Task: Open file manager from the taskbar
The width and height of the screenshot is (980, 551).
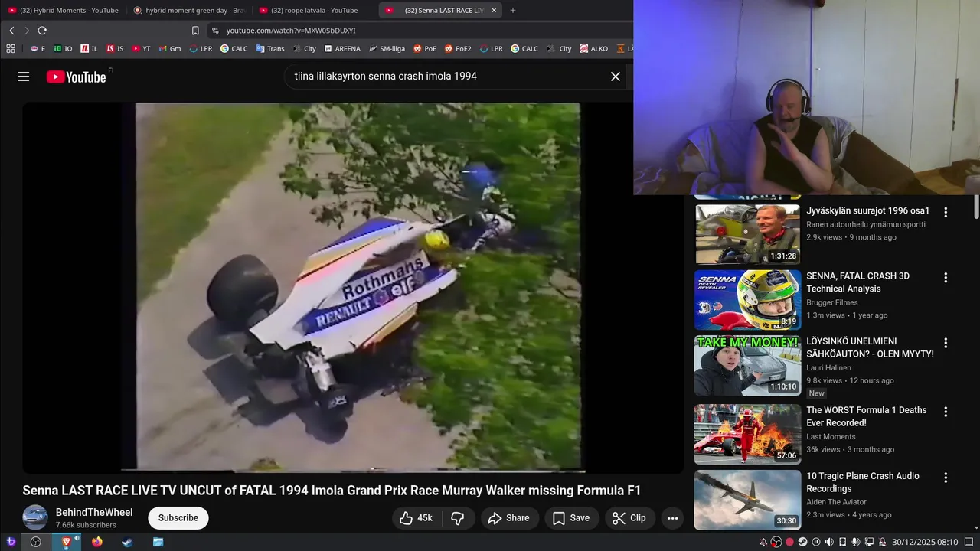Action: click(158, 542)
